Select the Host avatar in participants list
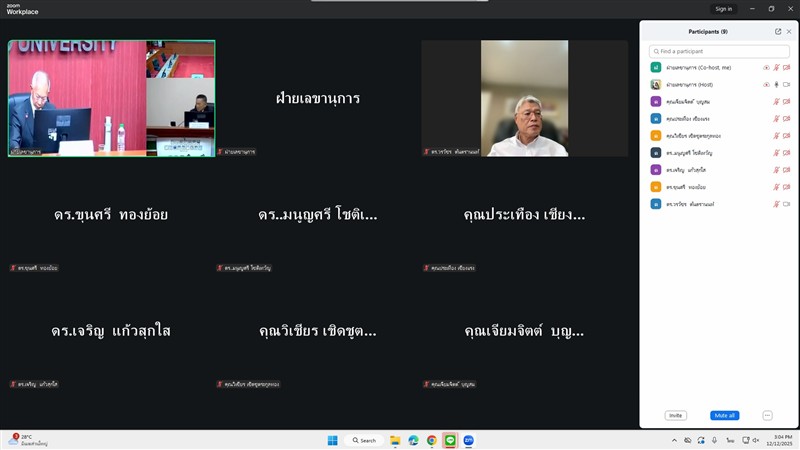The width and height of the screenshot is (800, 450). tap(655, 85)
